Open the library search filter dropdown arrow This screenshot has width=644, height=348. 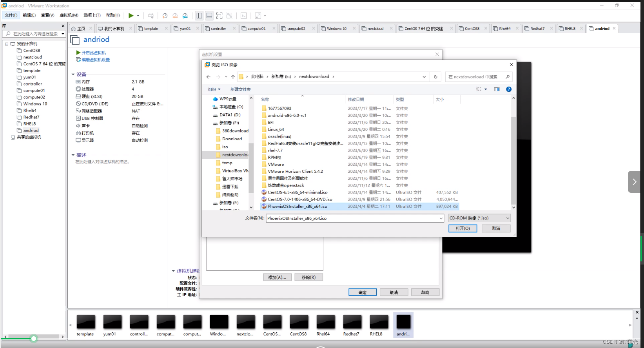pyautogui.click(x=63, y=34)
